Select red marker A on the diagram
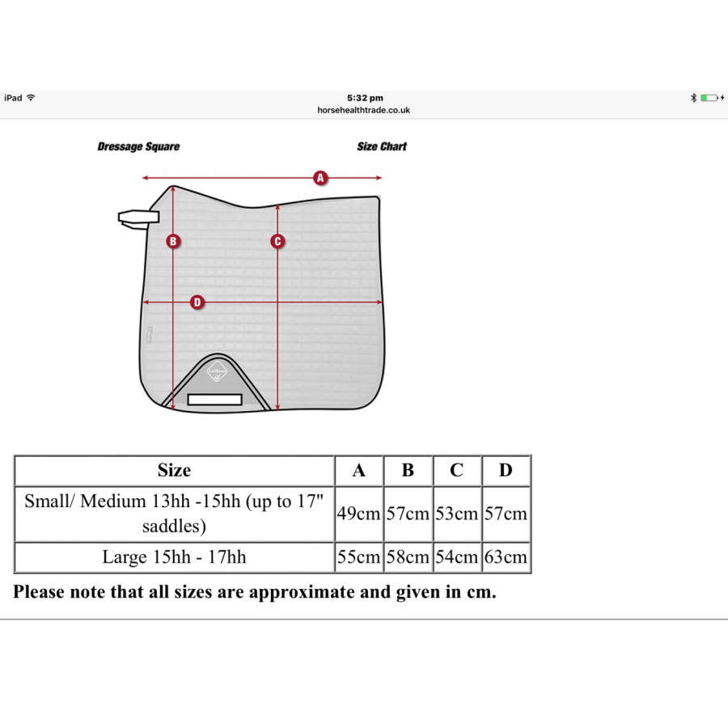 pyautogui.click(x=320, y=176)
